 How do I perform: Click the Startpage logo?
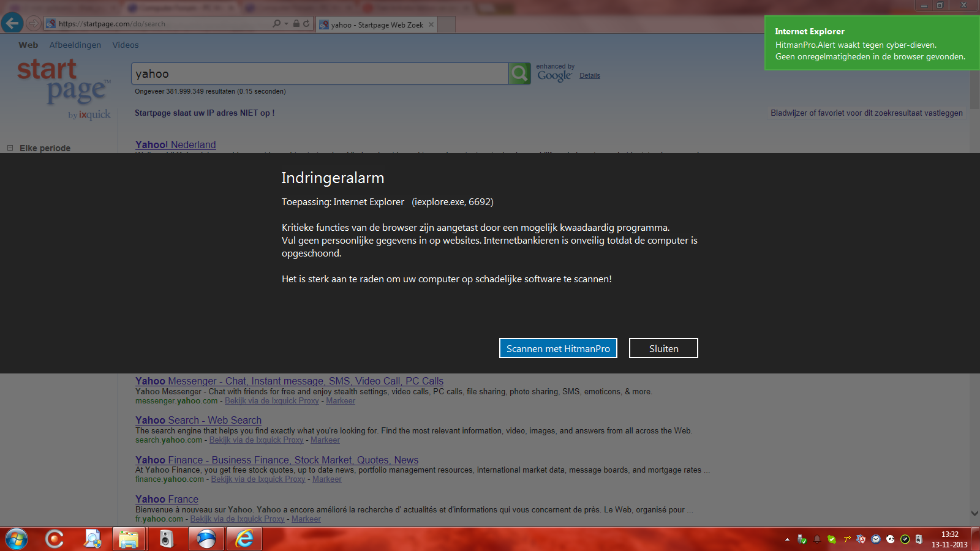64,89
